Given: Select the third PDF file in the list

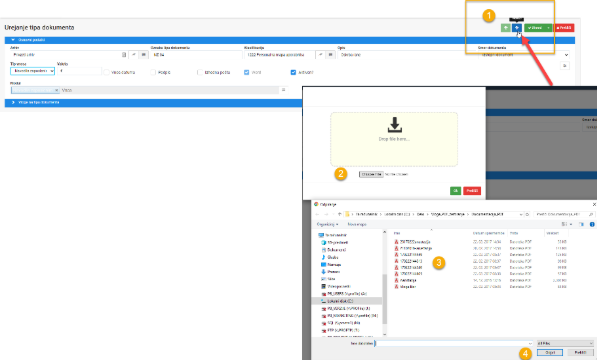Looking at the screenshot, I should pos(408,255).
